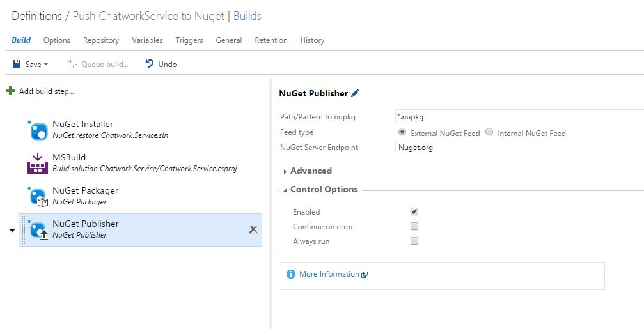This screenshot has height=329, width=644.
Task: Select the MSBuild step icon
Action: coord(38,164)
